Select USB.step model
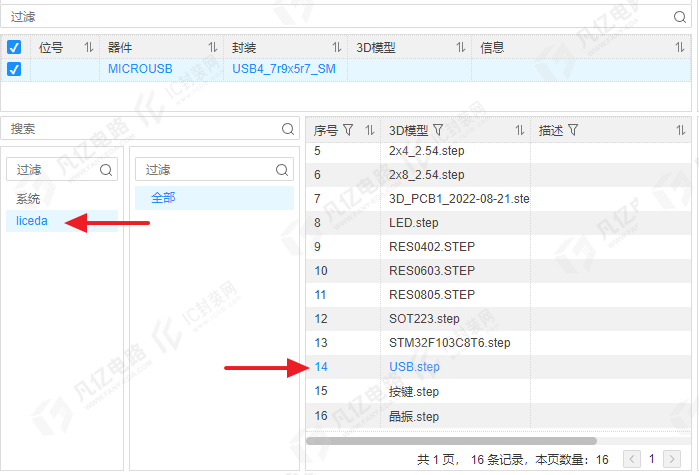The height and width of the screenshot is (475, 699). [415, 367]
